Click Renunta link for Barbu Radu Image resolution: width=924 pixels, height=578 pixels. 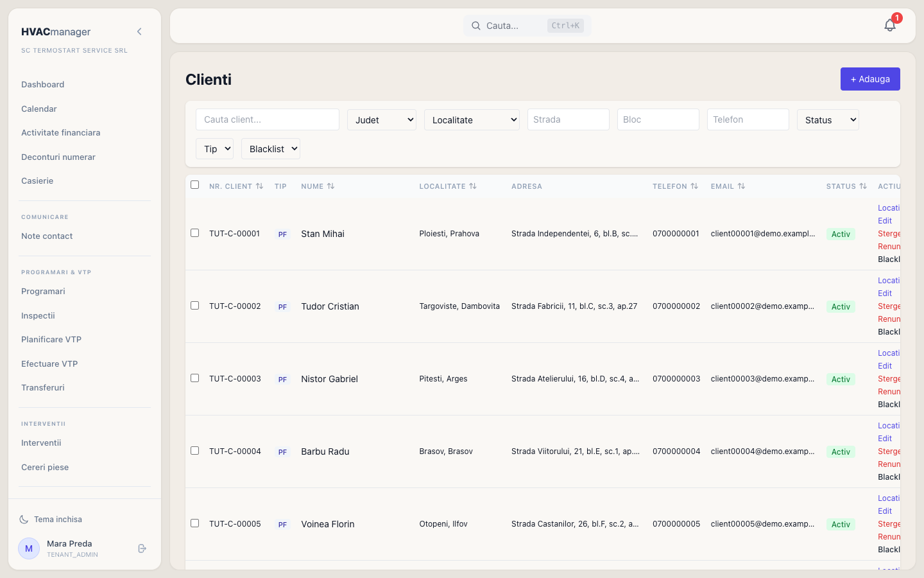coord(889,464)
